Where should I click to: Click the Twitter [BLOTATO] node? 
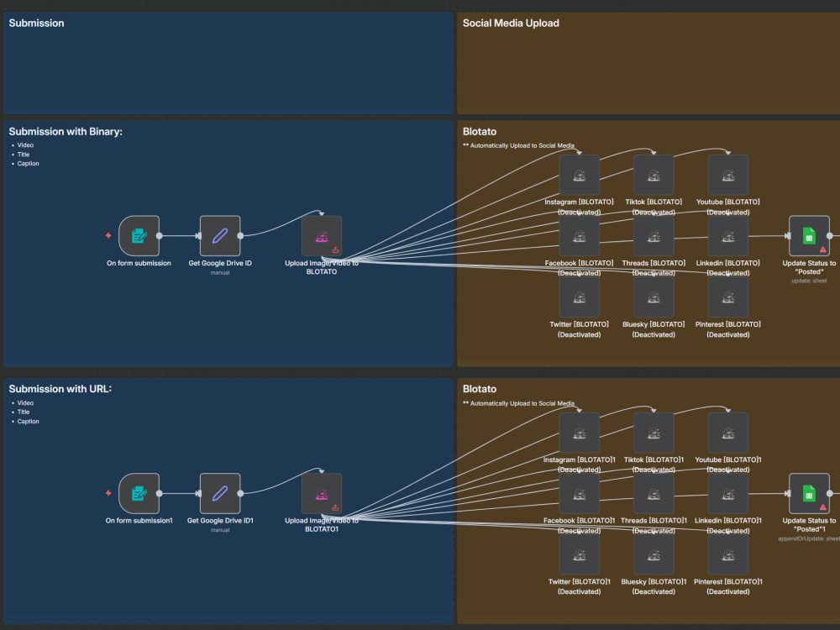pyautogui.click(x=579, y=297)
